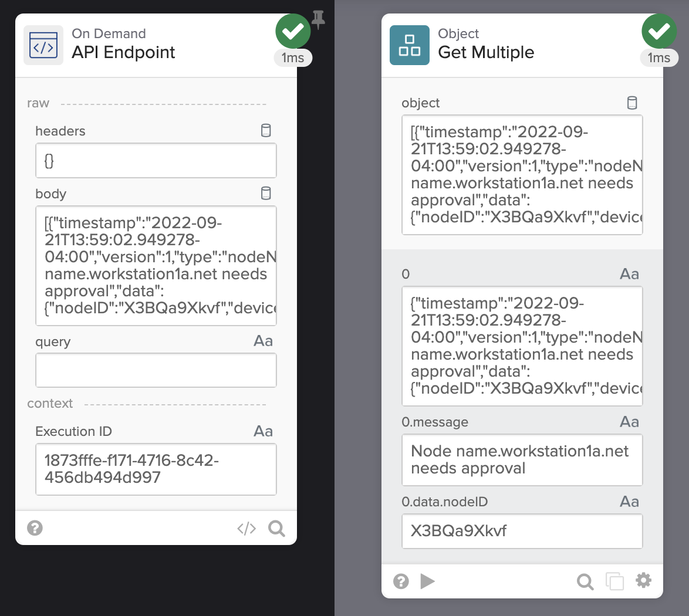Click the pin icon above API Endpoint card
This screenshot has width=689, height=616.
[318, 19]
